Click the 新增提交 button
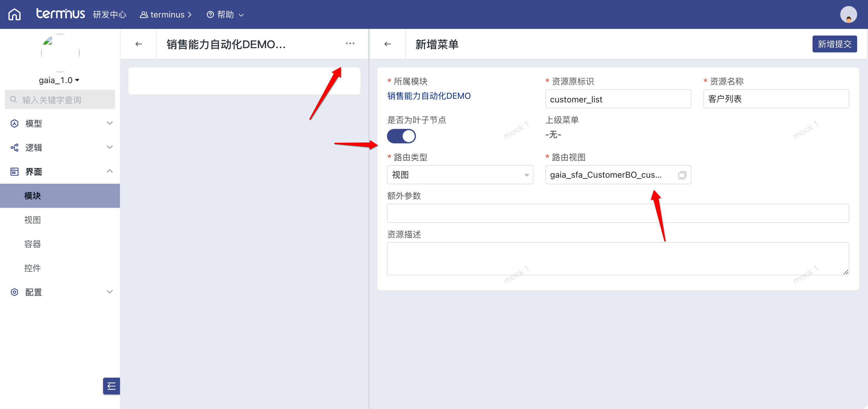868x409 pixels. (x=834, y=44)
